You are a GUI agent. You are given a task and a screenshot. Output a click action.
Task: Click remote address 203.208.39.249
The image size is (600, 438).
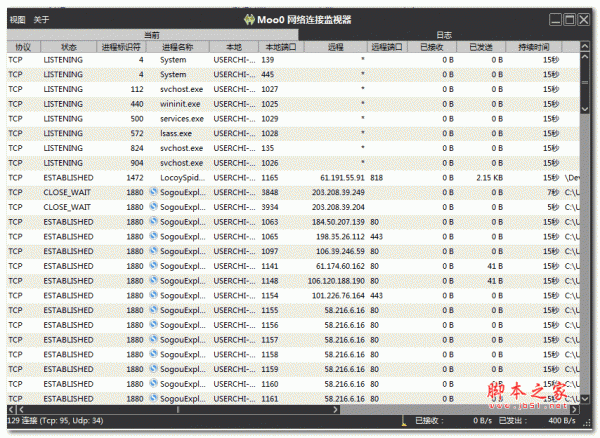point(338,192)
